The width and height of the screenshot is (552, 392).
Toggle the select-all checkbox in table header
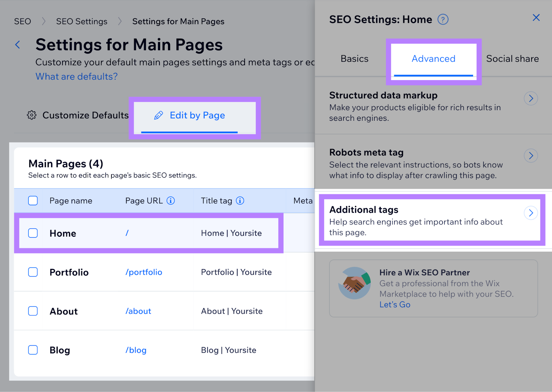(33, 200)
